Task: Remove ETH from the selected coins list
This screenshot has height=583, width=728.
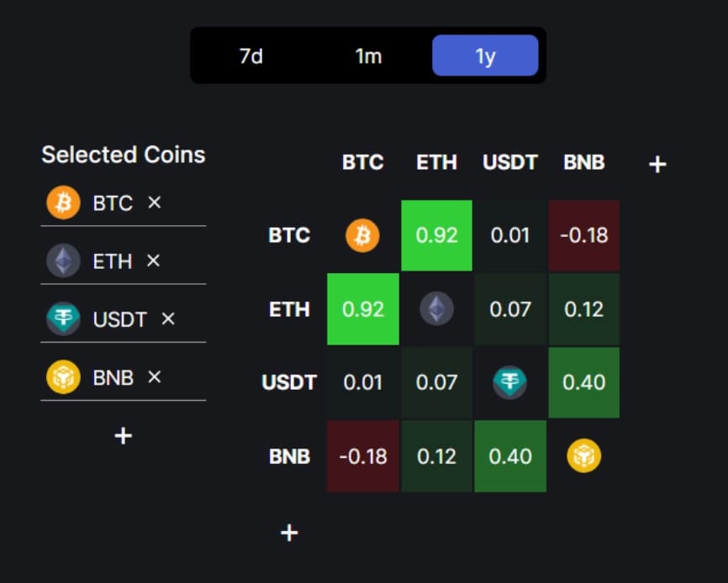Action: [153, 261]
